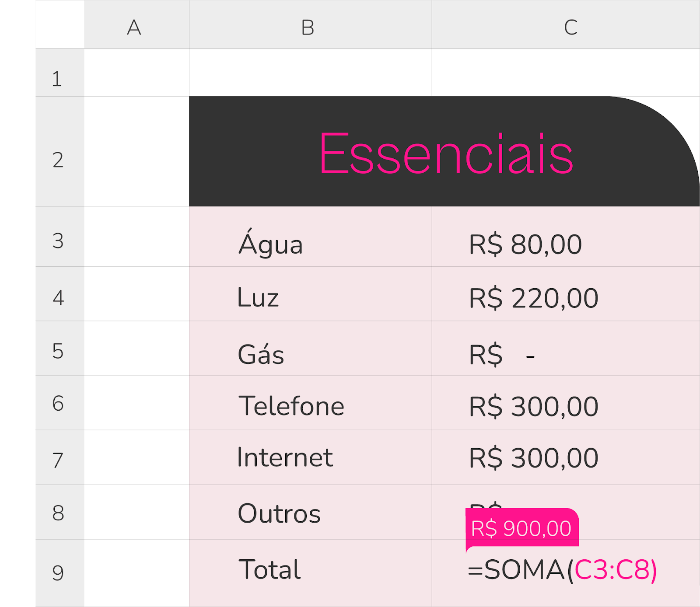Click the Outros label cell

[x=279, y=513]
